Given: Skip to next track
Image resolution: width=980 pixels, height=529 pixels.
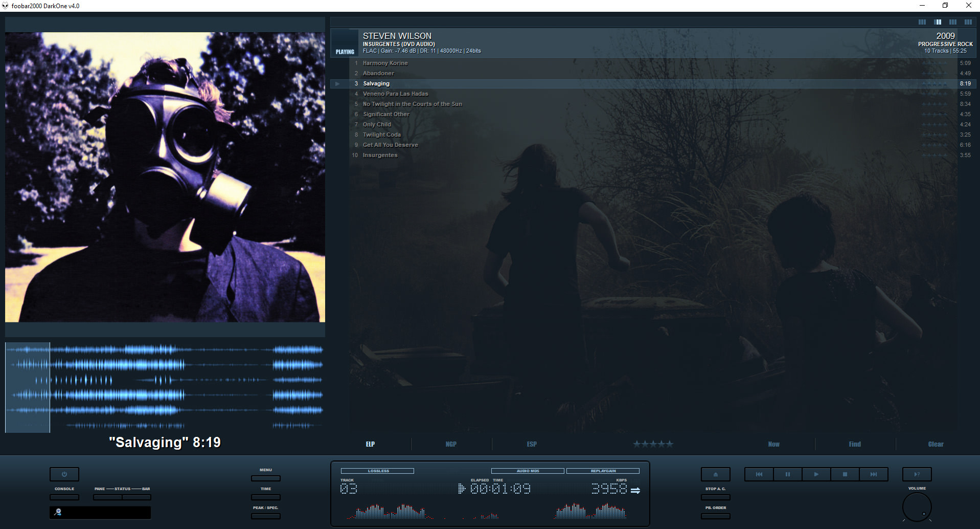Looking at the screenshot, I should point(874,474).
